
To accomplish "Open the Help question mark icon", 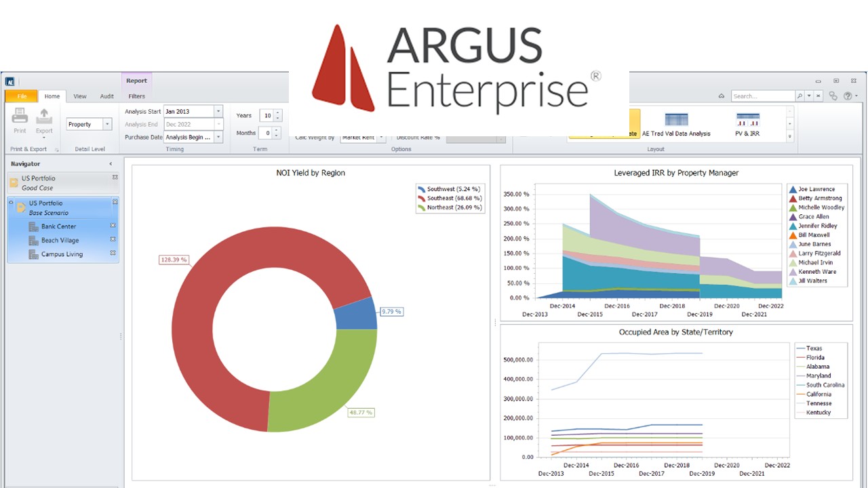I will click(848, 96).
